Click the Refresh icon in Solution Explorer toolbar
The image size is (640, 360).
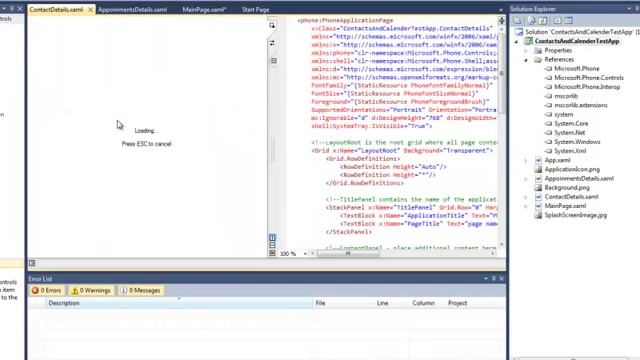(x=543, y=20)
